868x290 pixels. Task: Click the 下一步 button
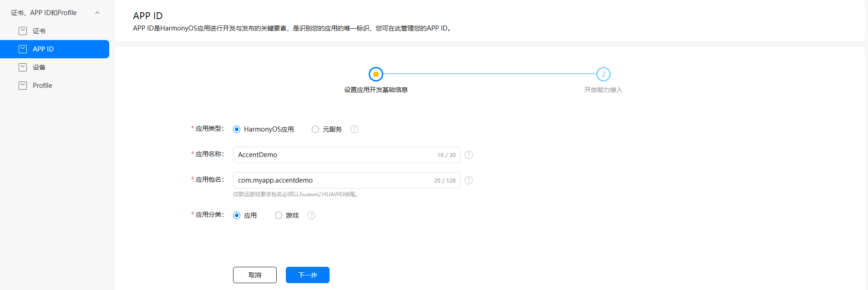[308, 275]
